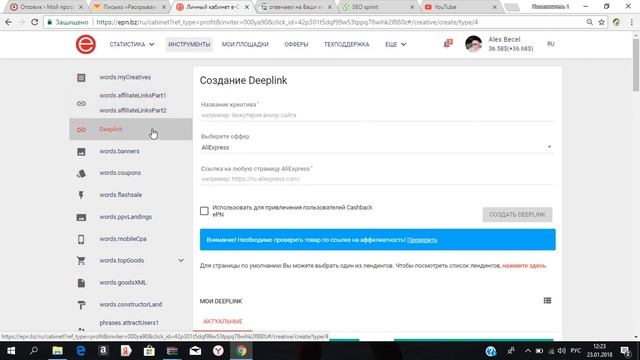Launch Microsoft Edge from the taskbar
Image resolution: width=640 pixels, height=360 pixels.
(x=80, y=351)
